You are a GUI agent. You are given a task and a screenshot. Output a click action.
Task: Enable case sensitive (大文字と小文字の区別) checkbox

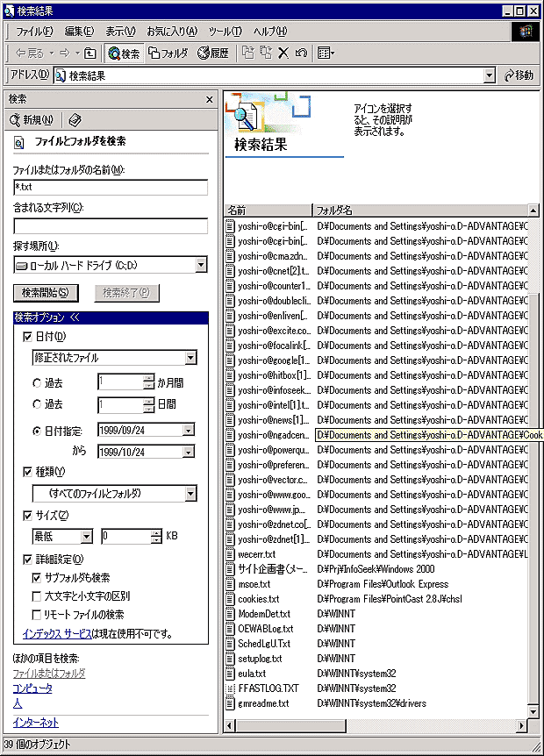tap(36, 596)
